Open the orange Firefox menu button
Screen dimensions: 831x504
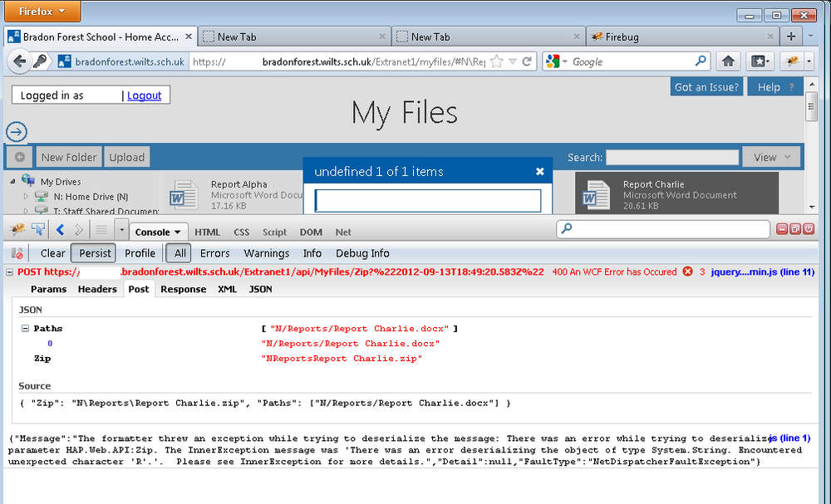(x=42, y=11)
